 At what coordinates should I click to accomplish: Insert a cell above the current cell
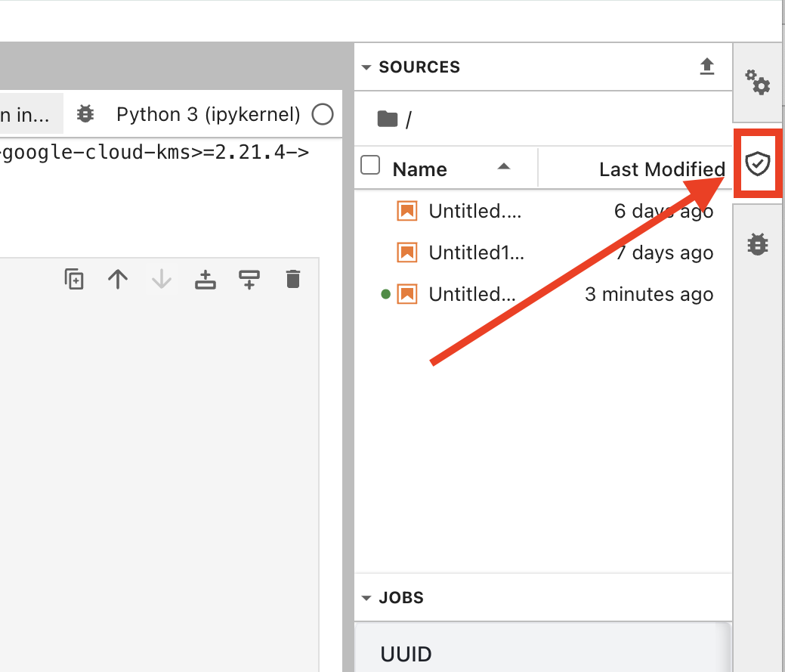(x=205, y=280)
